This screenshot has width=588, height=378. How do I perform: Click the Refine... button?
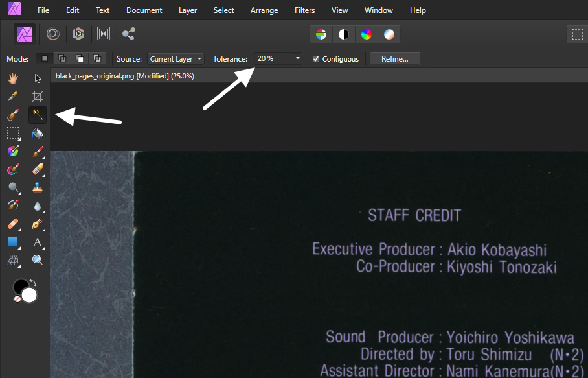pyautogui.click(x=394, y=59)
